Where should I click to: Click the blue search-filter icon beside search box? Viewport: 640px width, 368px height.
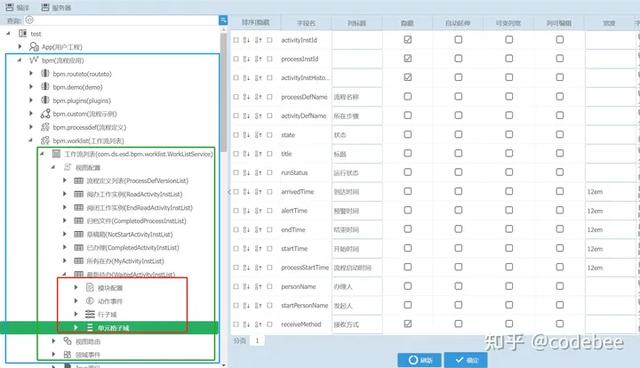(223, 20)
